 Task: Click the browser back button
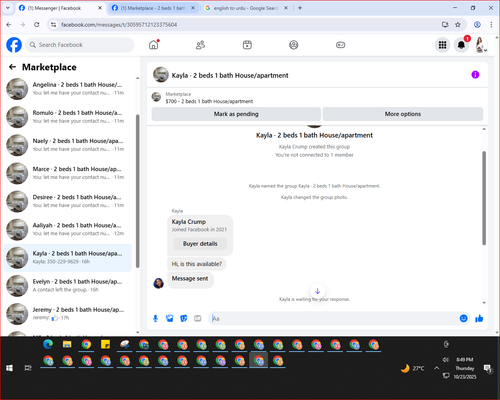tap(9, 24)
